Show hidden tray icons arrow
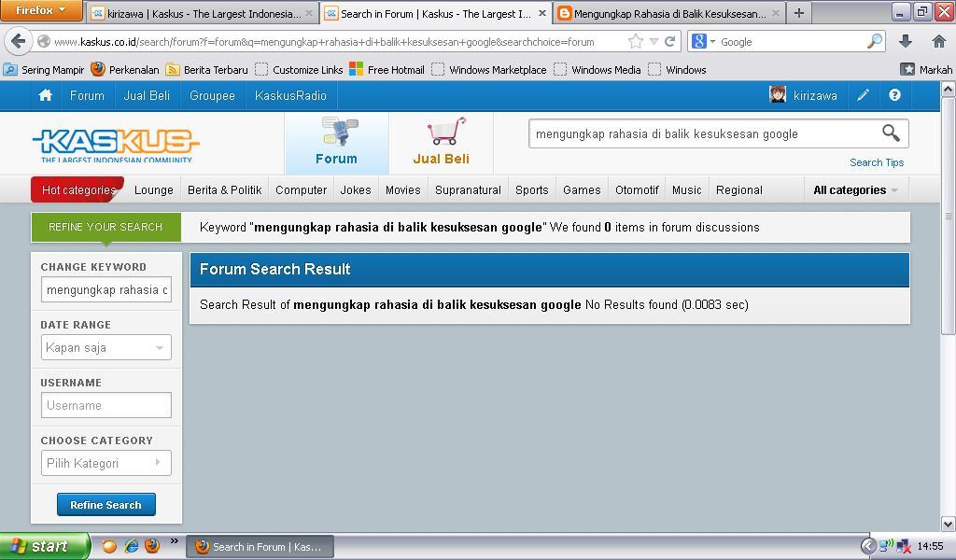The image size is (956, 560). [x=867, y=546]
